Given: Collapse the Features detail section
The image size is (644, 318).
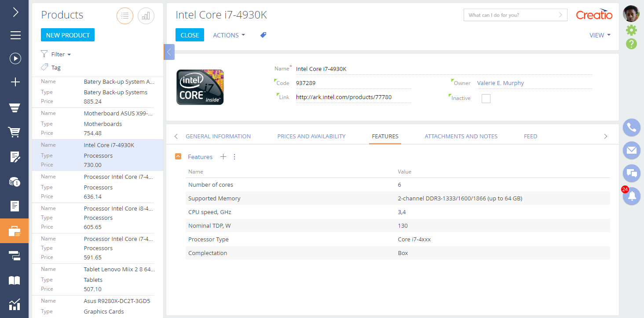Looking at the screenshot, I should tap(178, 156).
